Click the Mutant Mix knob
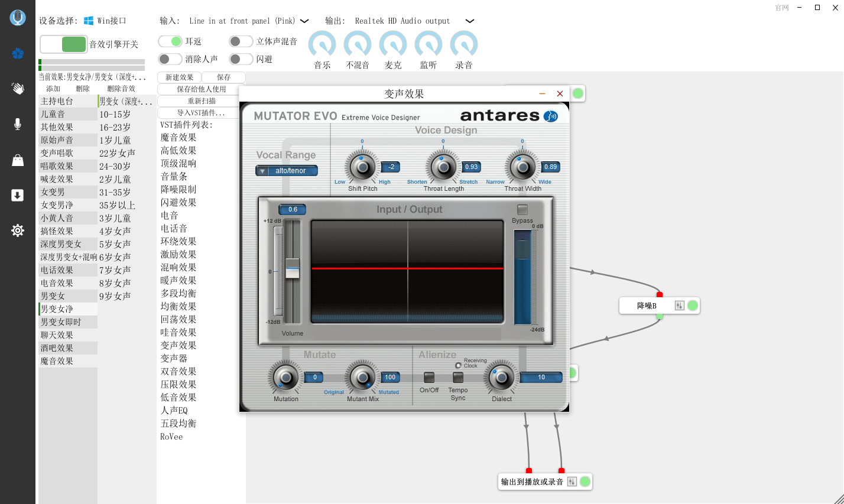Image resolution: width=844 pixels, height=504 pixels. [x=362, y=377]
